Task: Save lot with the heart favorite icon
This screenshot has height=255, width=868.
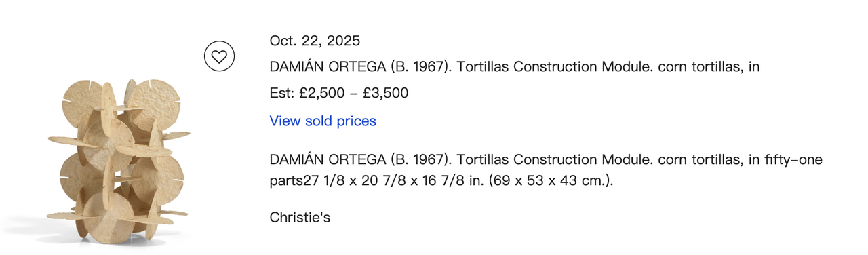Action: [219, 56]
